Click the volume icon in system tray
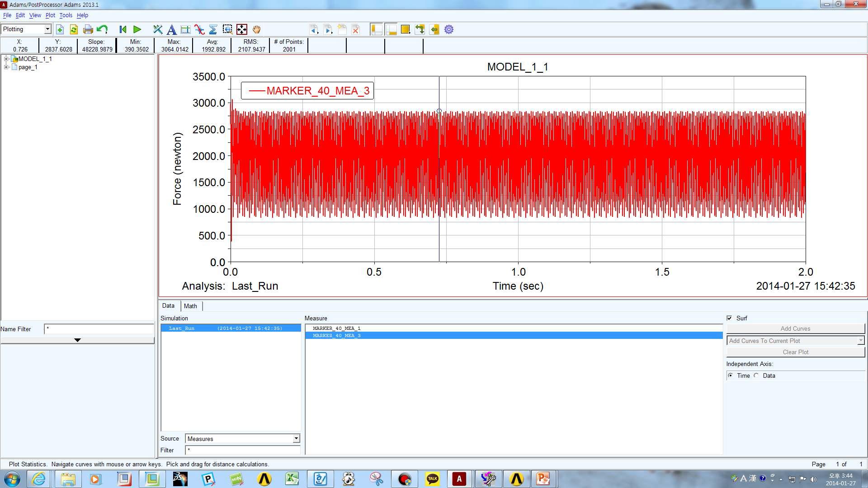 [813, 479]
